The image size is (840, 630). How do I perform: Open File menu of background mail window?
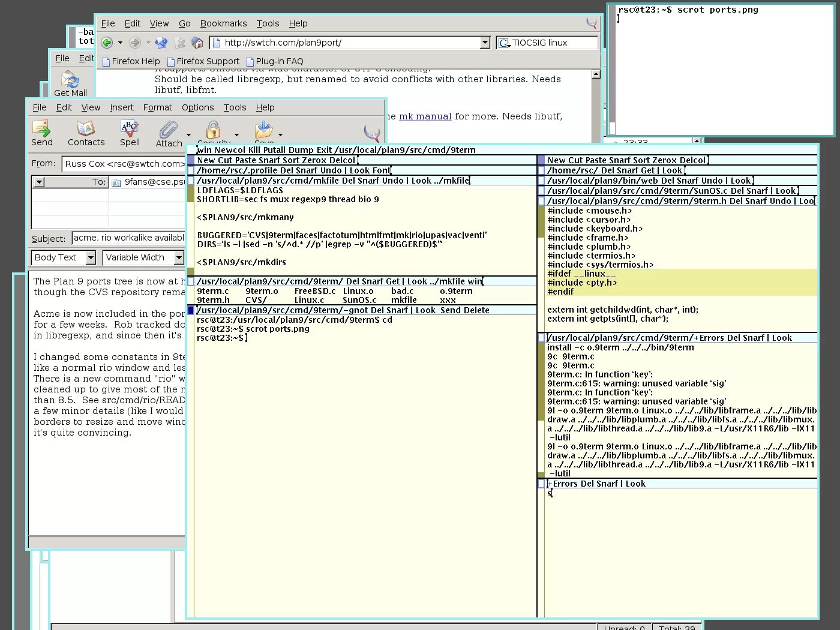(x=62, y=58)
